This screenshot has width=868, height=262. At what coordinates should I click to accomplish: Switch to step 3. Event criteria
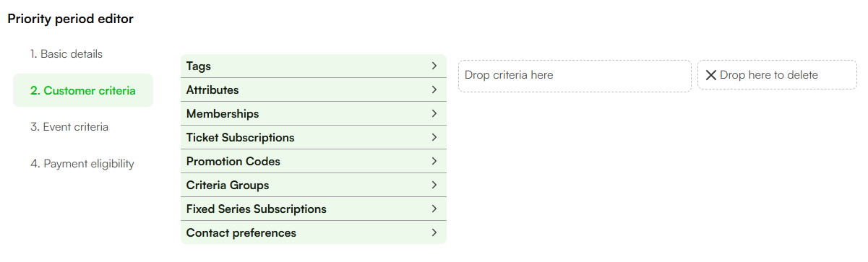pyautogui.click(x=69, y=127)
